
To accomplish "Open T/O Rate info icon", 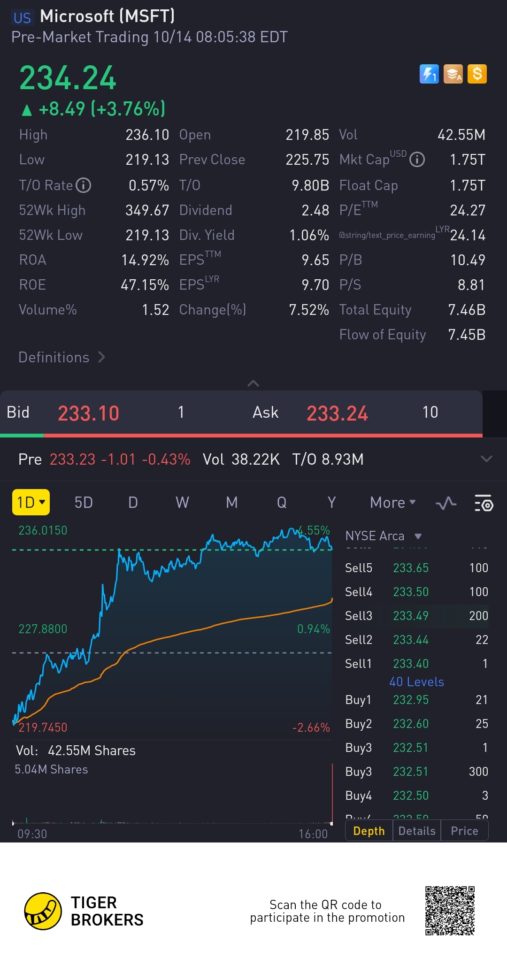I will coord(84,185).
